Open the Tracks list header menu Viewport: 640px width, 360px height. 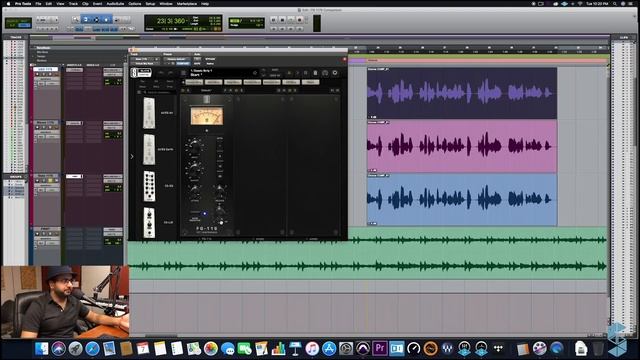click(x=16, y=37)
